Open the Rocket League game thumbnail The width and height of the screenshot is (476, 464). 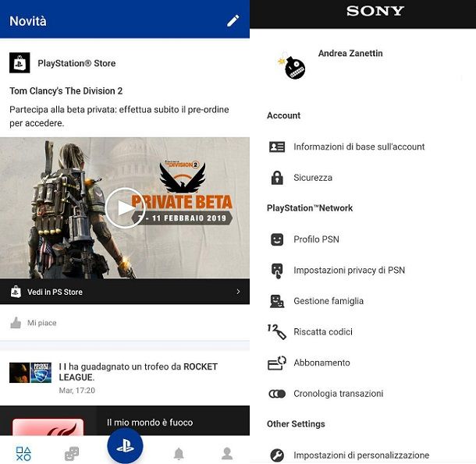41,373
